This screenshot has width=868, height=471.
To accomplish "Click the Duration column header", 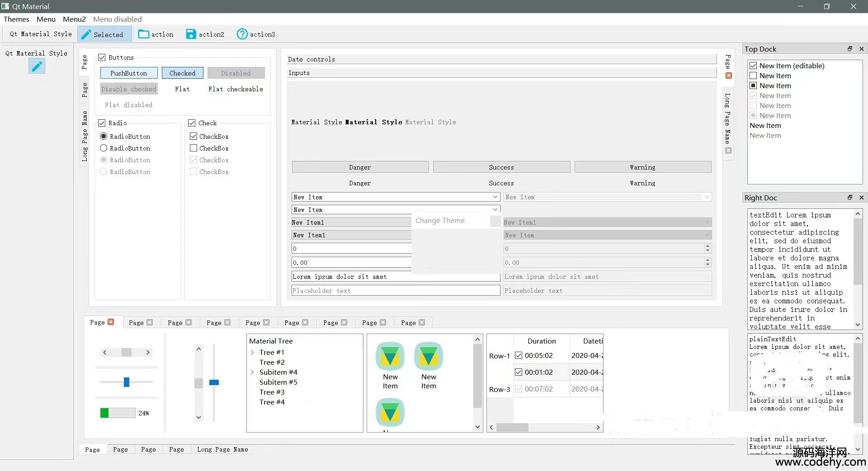I will click(x=542, y=341).
